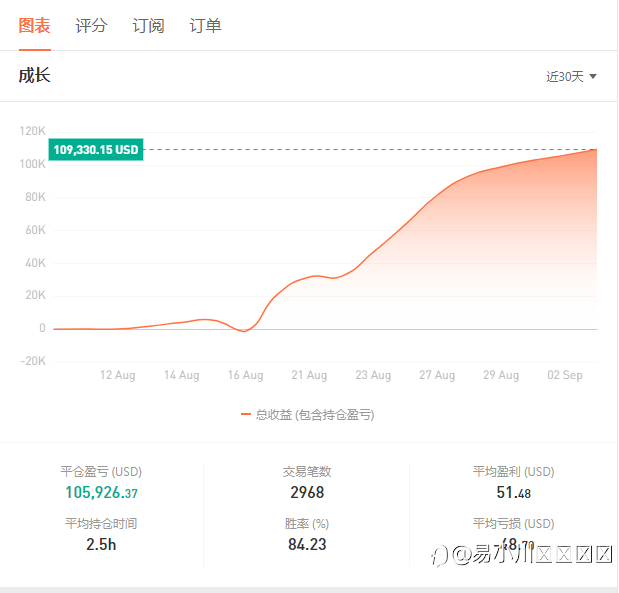Click the 2.5h holding time value
This screenshot has height=593, width=619.
click(101, 544)
